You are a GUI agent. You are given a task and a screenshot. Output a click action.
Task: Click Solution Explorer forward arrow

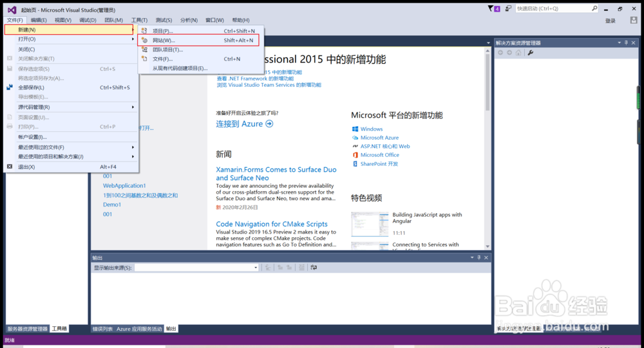(509, 53)
